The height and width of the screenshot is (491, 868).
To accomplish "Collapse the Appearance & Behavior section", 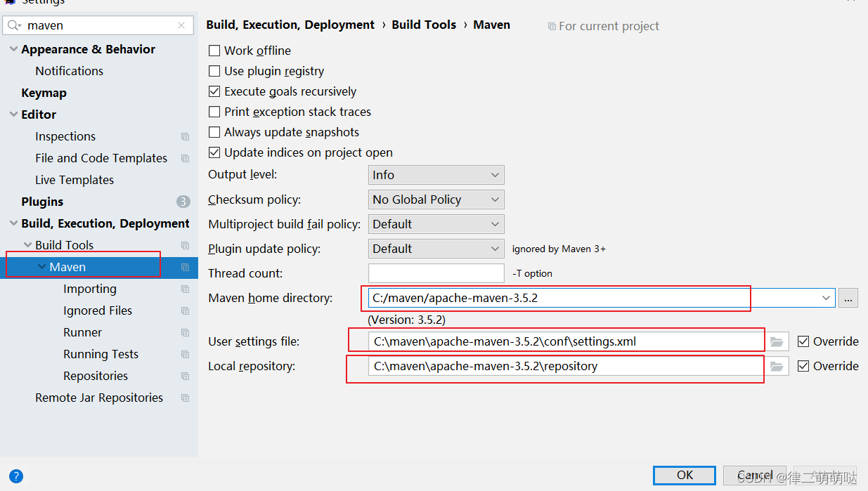I will 13,49.
